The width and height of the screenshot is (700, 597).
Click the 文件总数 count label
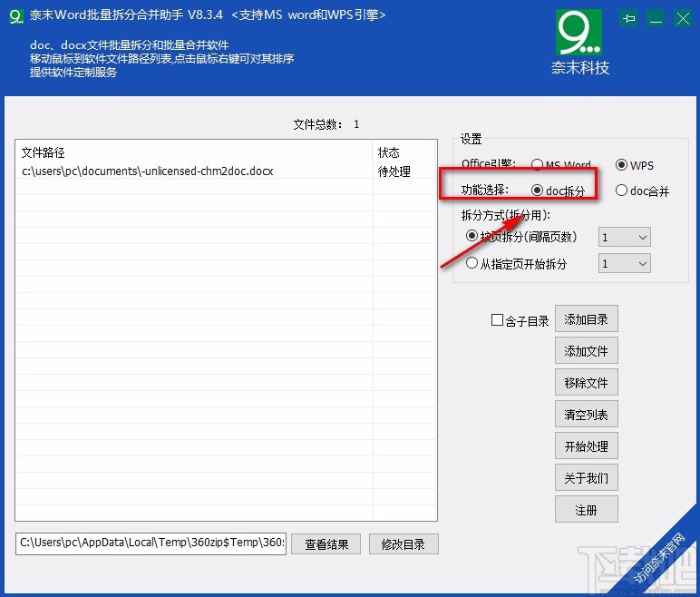[x=326, y=123]
